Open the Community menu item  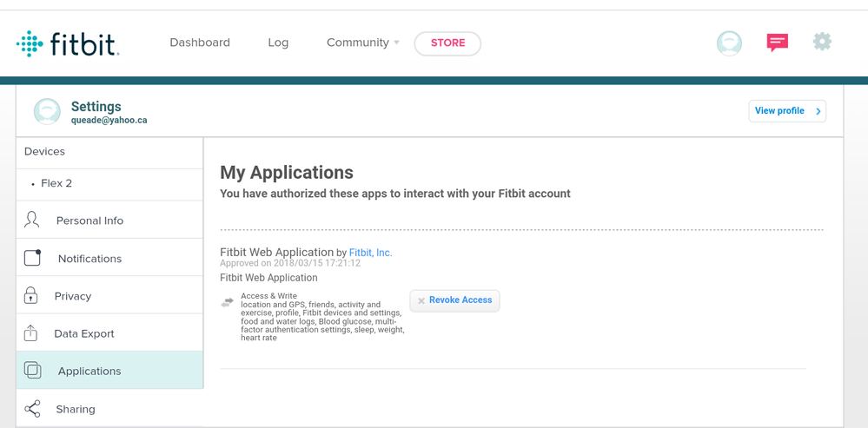(358, 43)
